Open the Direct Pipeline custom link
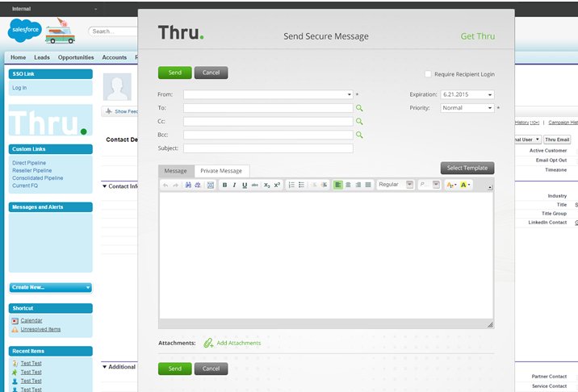 coord(29,163)
